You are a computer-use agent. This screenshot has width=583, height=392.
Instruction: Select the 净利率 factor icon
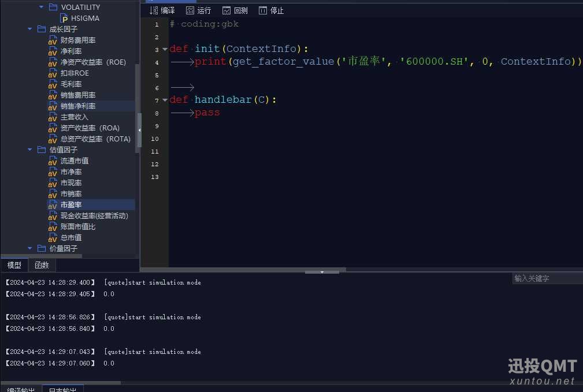(x=53, y=51)
